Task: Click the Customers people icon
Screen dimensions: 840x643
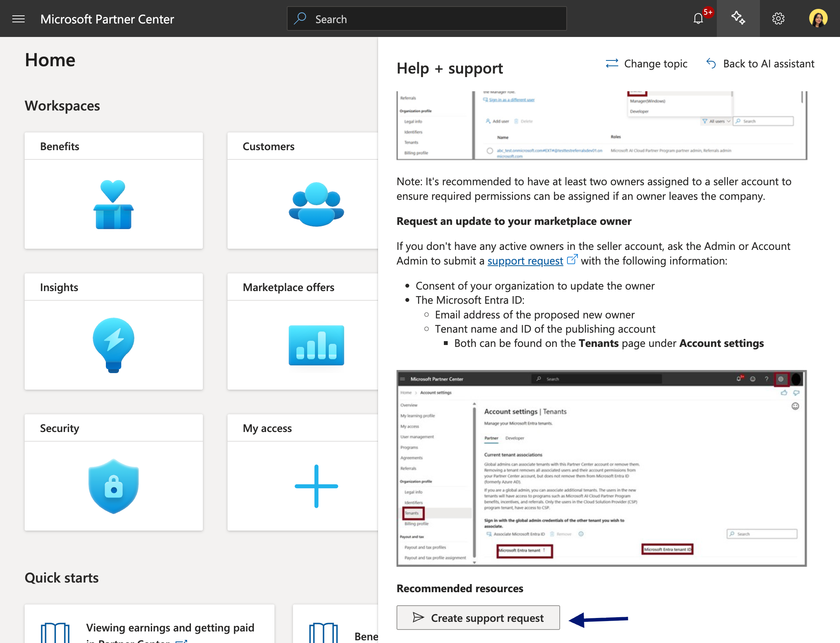Action: [x=316, y=204]
